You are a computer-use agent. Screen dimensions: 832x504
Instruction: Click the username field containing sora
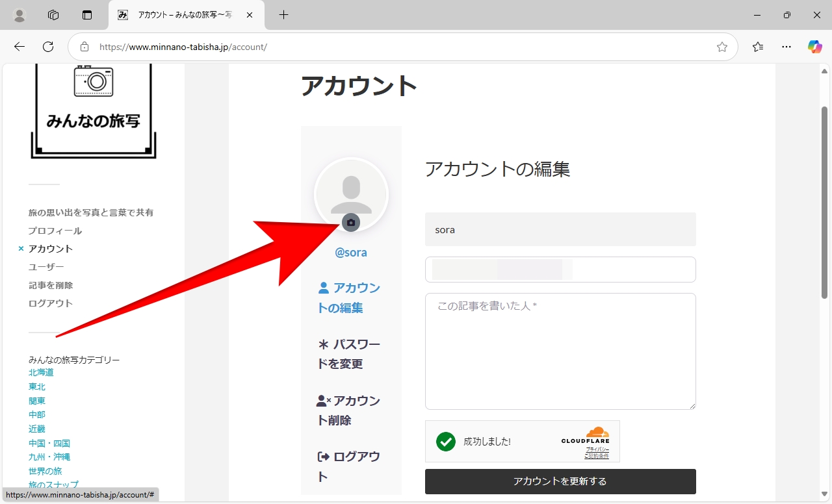560,229
